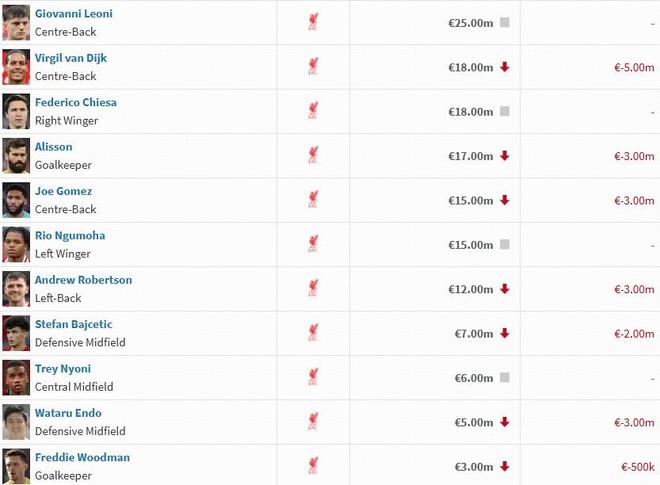Viewport: 660px width, 485px height.
Task: Click Liverpool crest in Freddie Woodman row
Action: click(x=314, y=466)
